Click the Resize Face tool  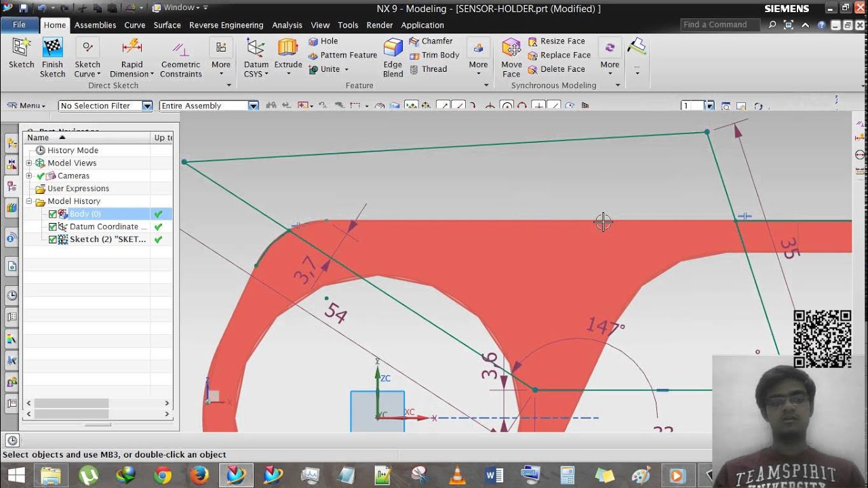click(556, 41)
